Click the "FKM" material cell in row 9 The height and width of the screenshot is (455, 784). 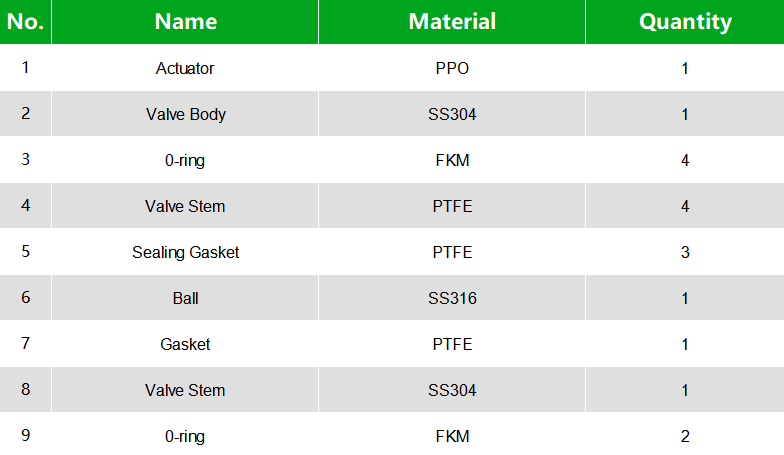click(x=452, y=436)
